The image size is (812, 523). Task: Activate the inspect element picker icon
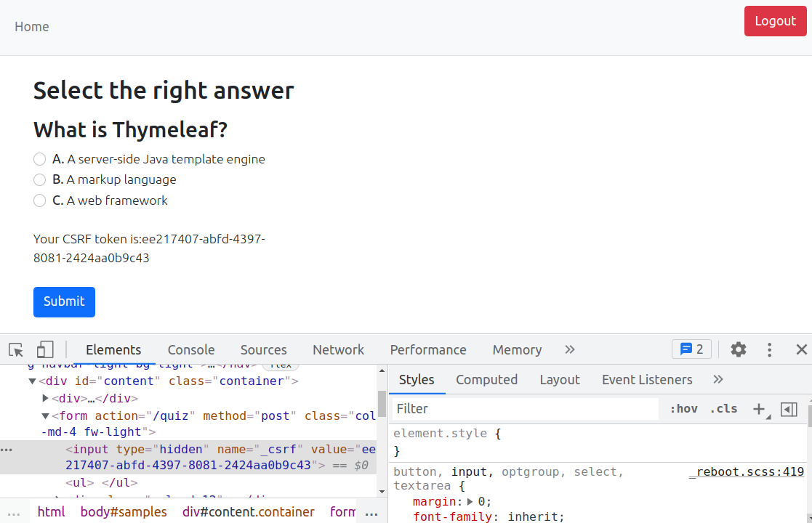(16, 350)
